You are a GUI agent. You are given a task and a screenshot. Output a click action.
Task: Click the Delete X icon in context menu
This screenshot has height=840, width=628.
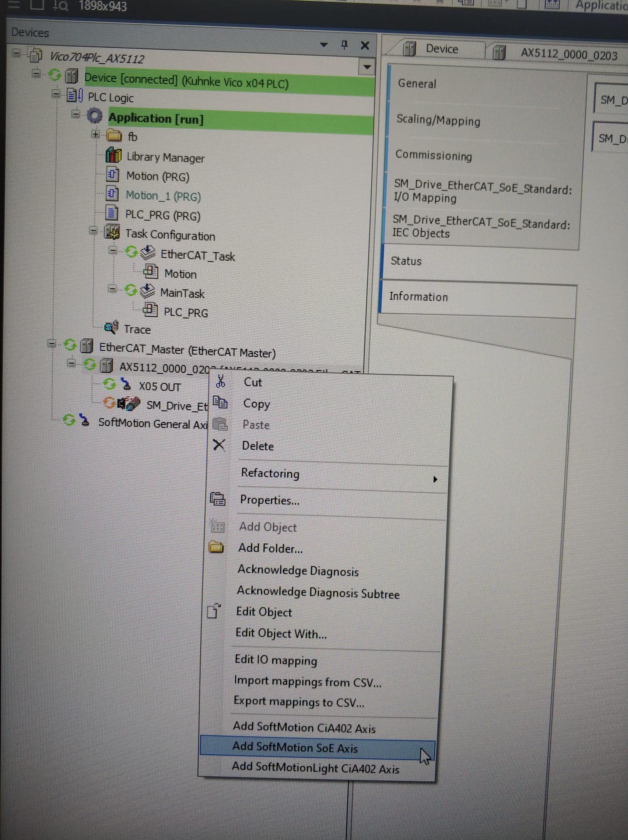219,445
